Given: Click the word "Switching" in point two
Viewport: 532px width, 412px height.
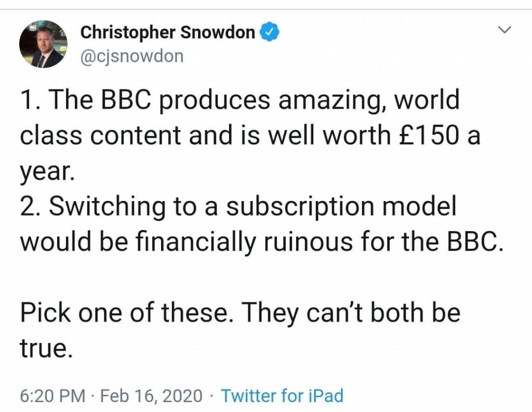Looking at the screenshot, I should pos(107,207).
